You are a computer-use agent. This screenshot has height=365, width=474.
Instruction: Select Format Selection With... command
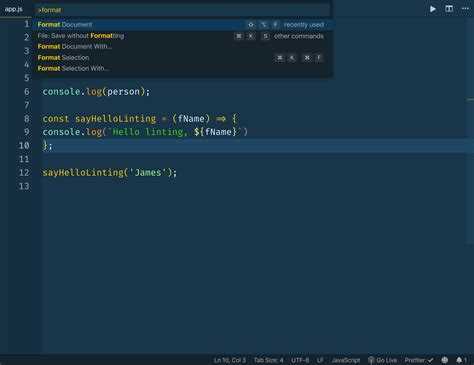click(x=183, y=68)
